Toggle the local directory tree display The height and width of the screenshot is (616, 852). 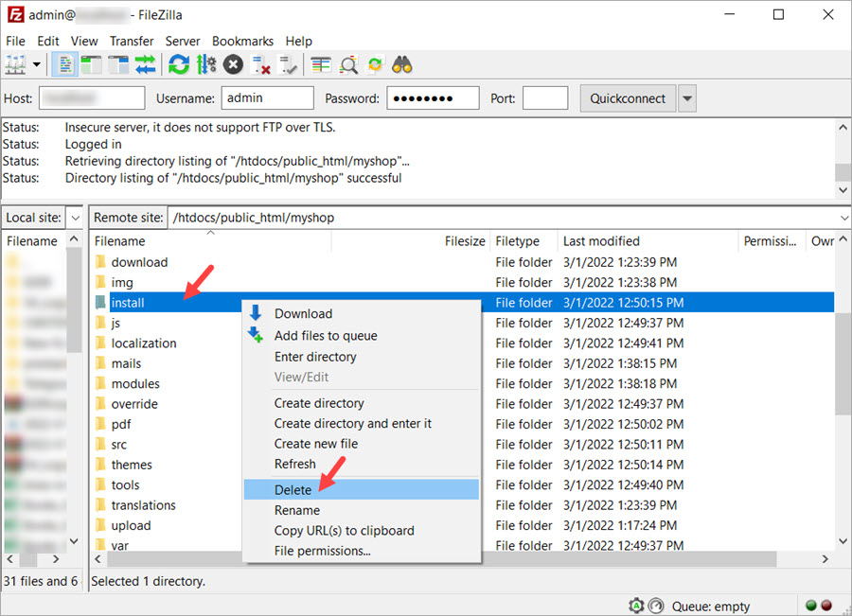[x=91, y=65]
